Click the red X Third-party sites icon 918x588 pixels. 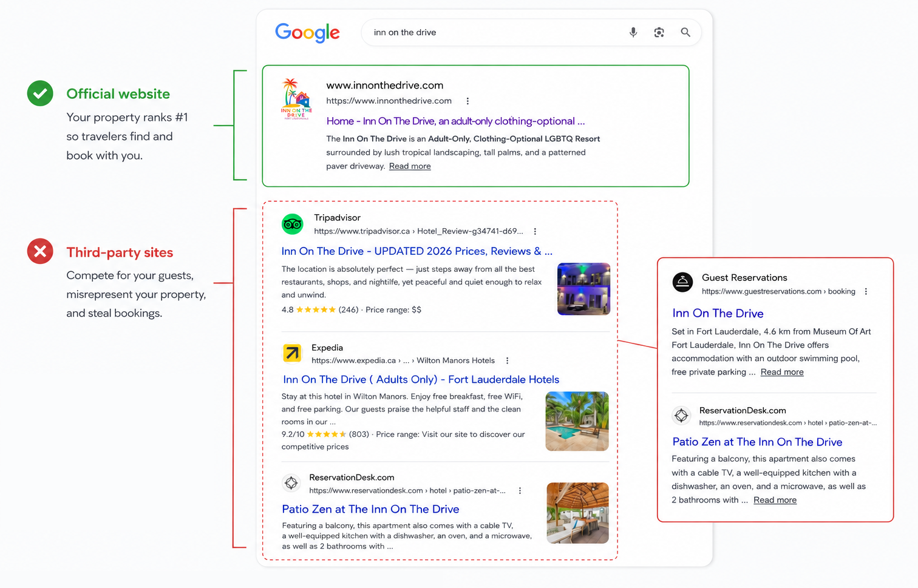(40, 251)
